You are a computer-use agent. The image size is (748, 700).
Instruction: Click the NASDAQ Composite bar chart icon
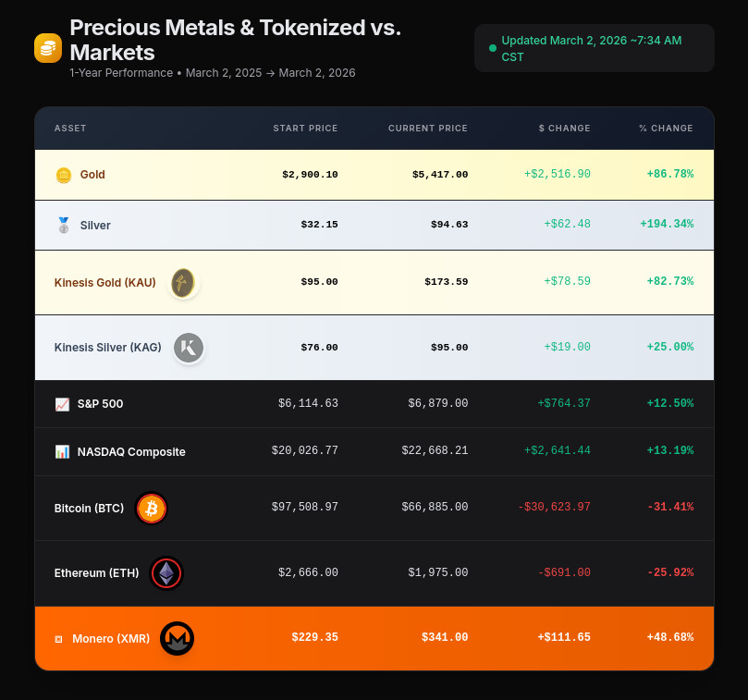tap(62, 452)
